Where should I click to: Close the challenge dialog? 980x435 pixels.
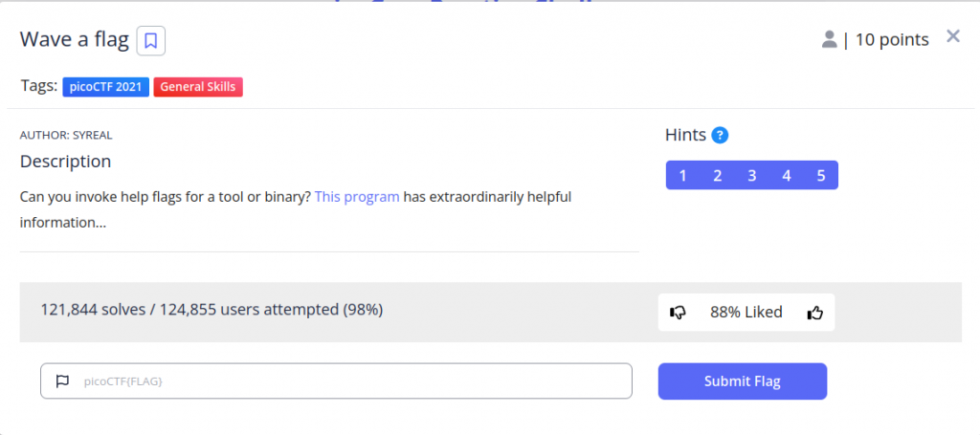pos(953,36)
